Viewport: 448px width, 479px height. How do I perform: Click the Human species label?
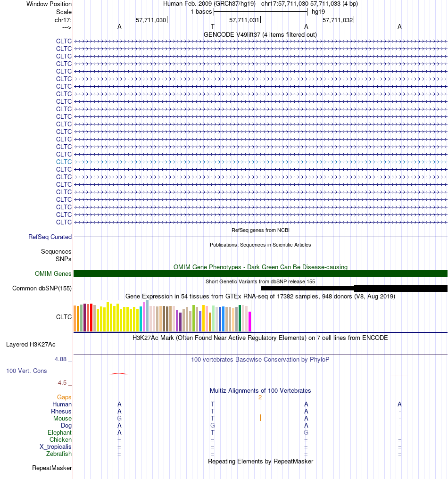click(62, 404)
